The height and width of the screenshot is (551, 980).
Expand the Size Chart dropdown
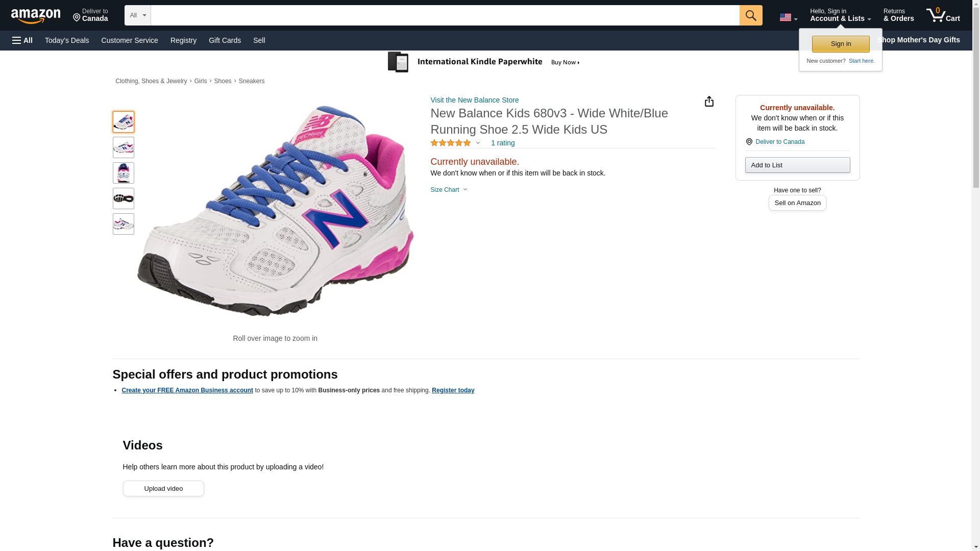pos(449,190)
